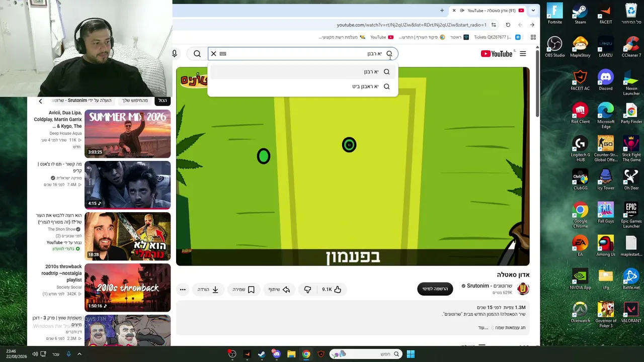
Task: Start voice search with the microphone
Action: [x=175, y=54]
